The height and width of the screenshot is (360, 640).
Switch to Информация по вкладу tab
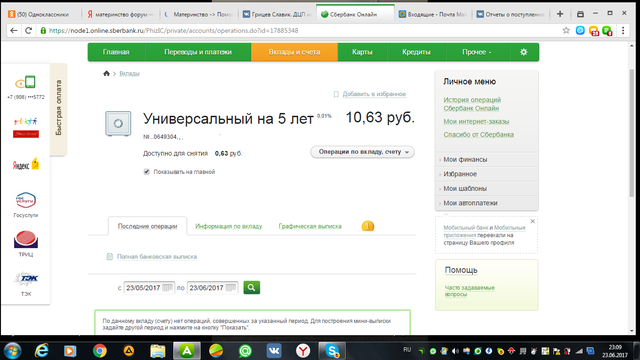coord(229,226)
